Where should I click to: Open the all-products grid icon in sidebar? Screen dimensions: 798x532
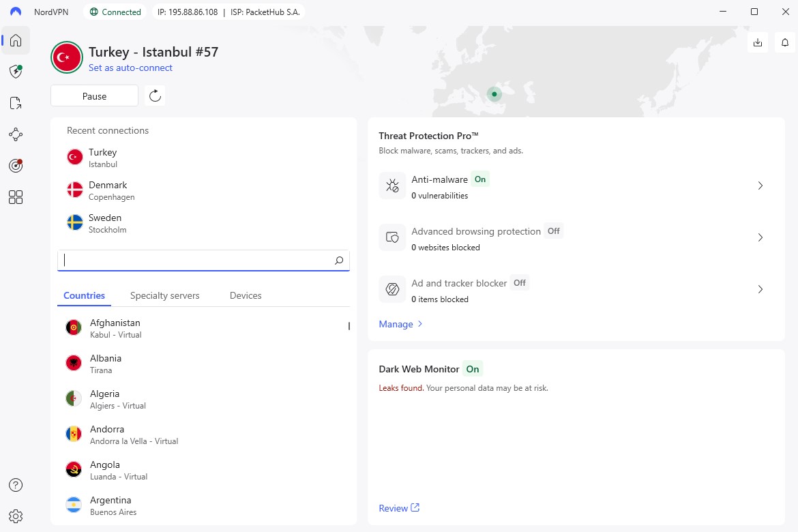tap(16, 197)
